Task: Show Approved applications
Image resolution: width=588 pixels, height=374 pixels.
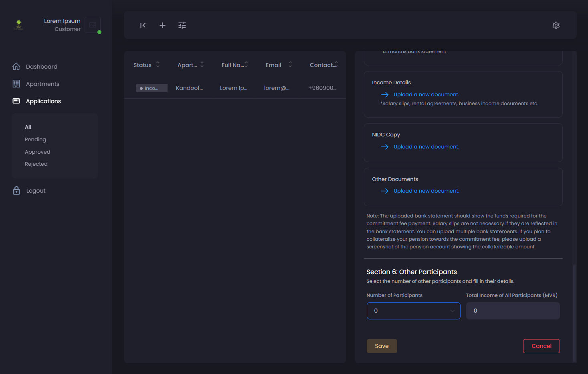Action: click(x=37, y=152)
